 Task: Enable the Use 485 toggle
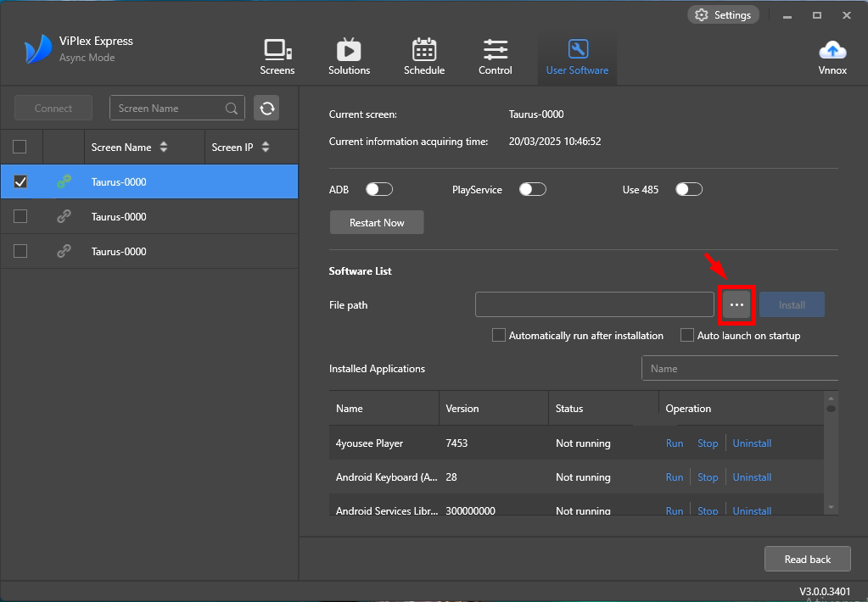click(x=689, y=189)
